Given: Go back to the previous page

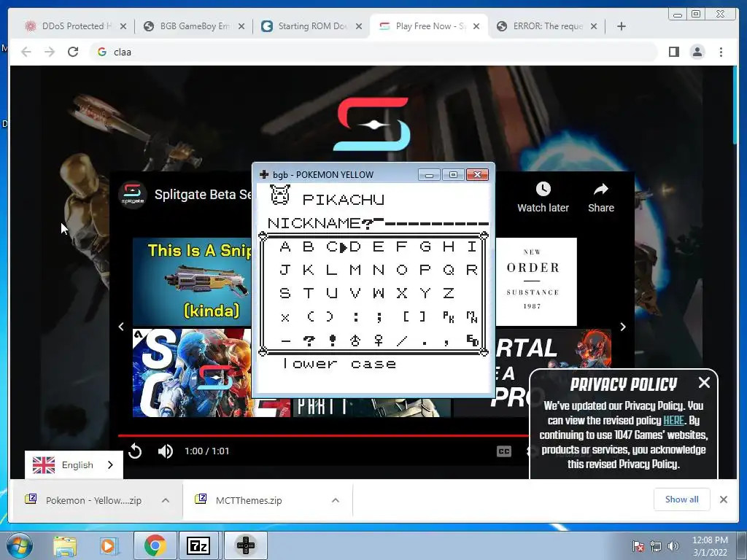Looking at the screenshot, I should [26, 52].
